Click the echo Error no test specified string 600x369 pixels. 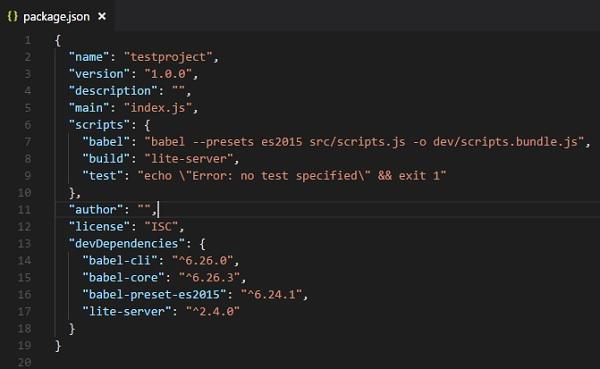[x=292, y=176]
